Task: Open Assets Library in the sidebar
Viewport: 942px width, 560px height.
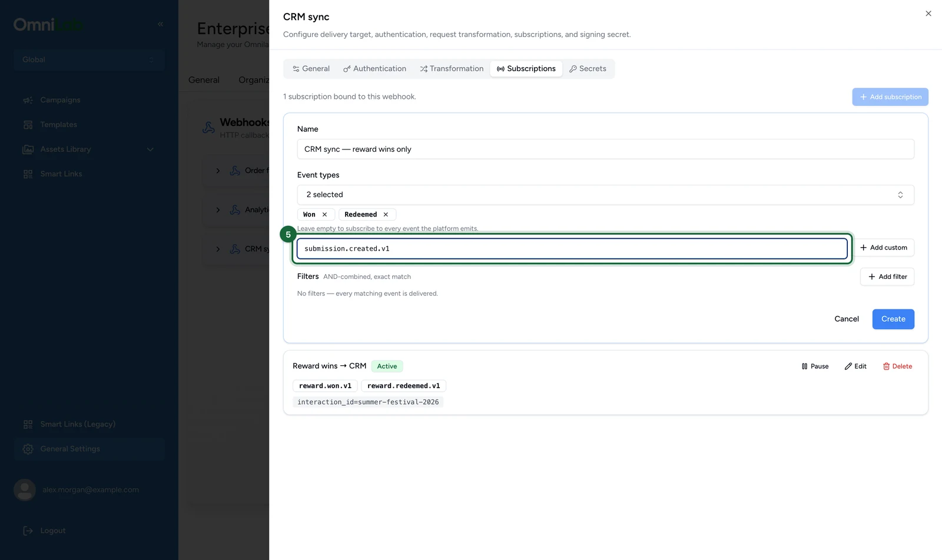Action: pos(65,149)
